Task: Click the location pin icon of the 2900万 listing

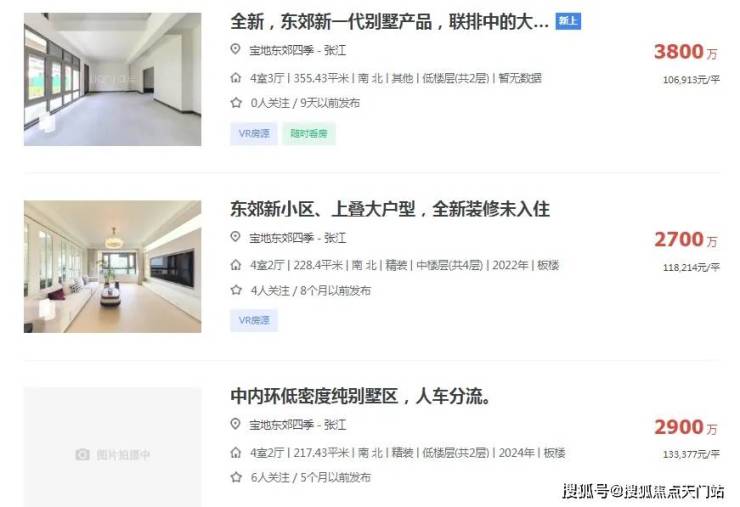Action: 235,424
